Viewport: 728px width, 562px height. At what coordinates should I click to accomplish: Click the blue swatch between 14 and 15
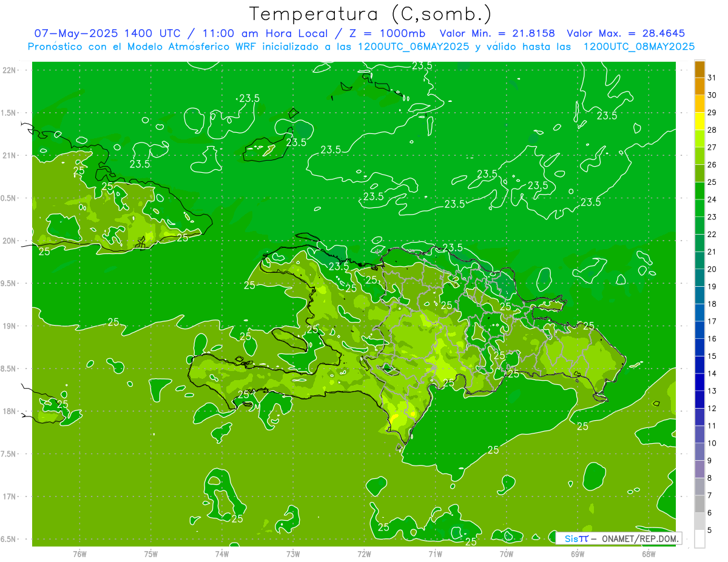coord(699,365)
